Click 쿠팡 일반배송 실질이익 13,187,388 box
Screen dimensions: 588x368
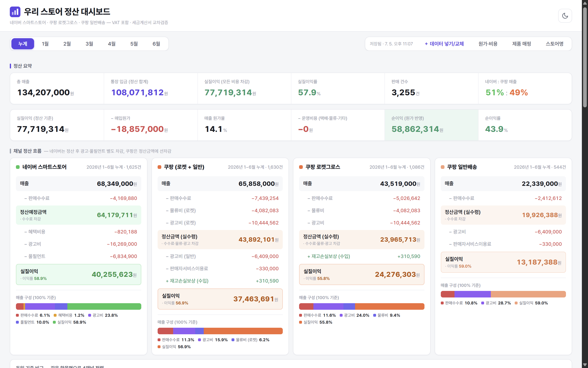pos(503,262)
